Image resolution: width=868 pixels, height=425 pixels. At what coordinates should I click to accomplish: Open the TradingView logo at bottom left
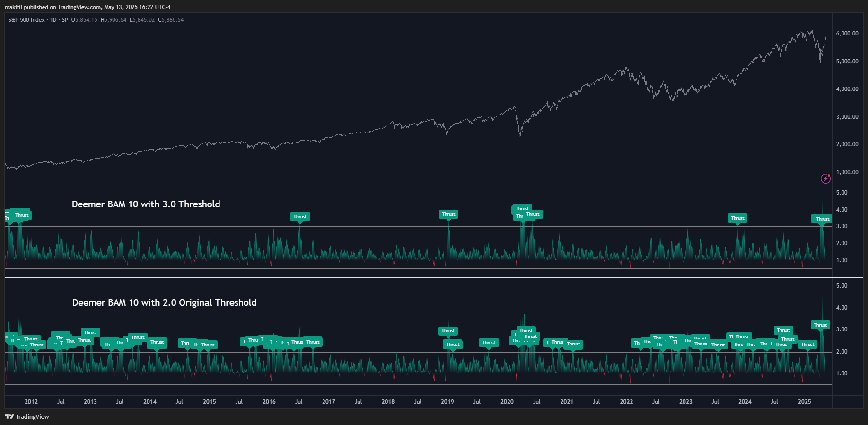click(27, 416)
